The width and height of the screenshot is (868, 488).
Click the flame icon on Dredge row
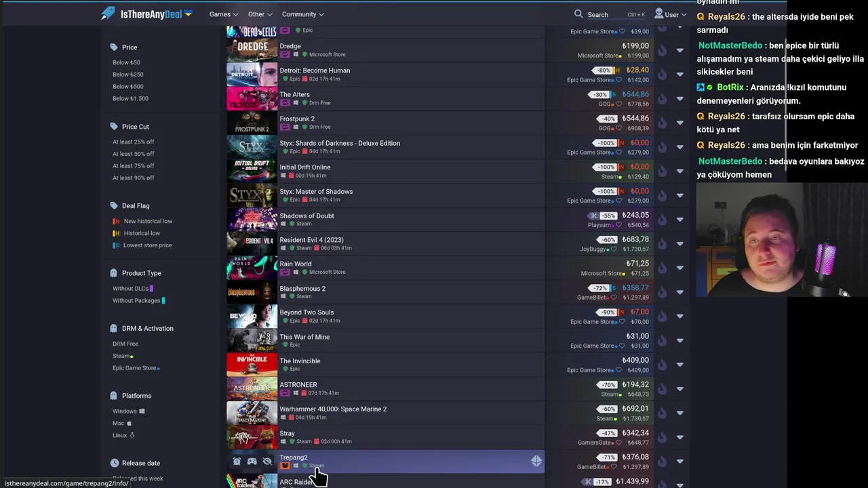pyautogui.click(x=661, y=50)
